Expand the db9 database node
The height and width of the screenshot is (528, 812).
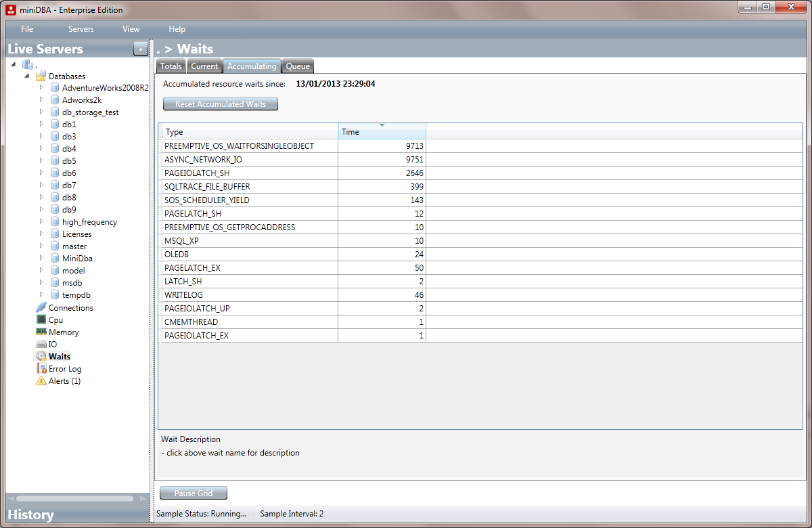coord(41,210)
